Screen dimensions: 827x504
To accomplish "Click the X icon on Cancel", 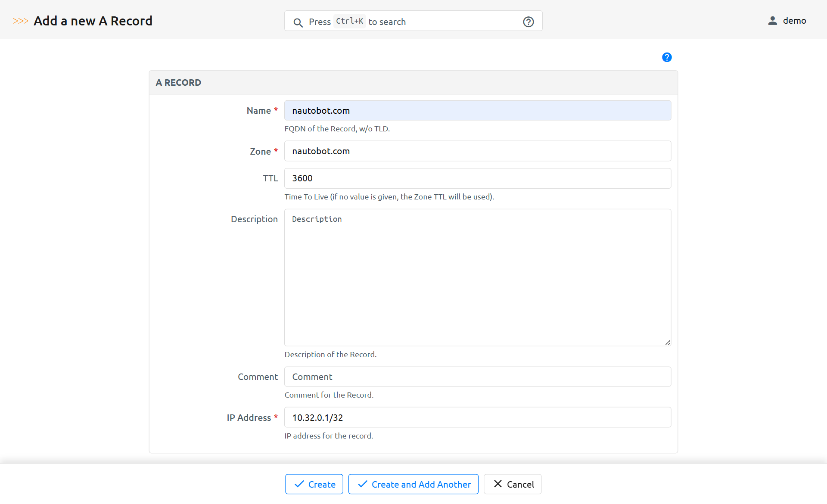I will click(x=497, y=484).
